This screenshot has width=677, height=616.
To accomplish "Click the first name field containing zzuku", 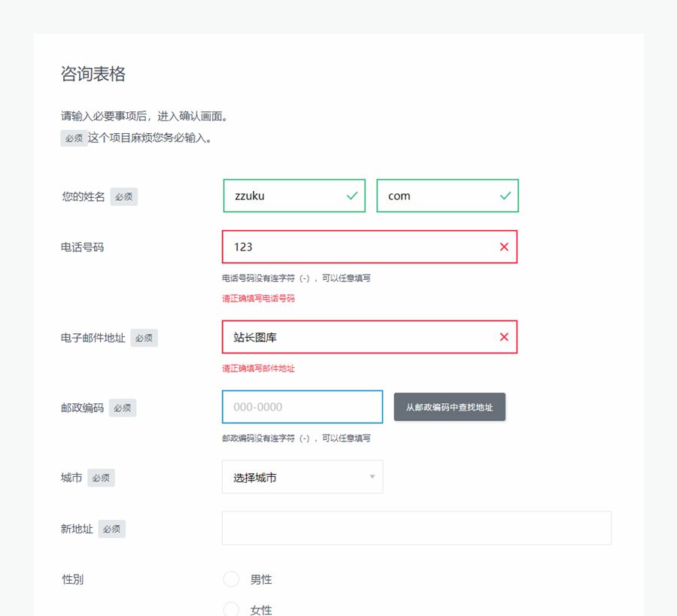I will pyautogui.click(x=286, y=196).
